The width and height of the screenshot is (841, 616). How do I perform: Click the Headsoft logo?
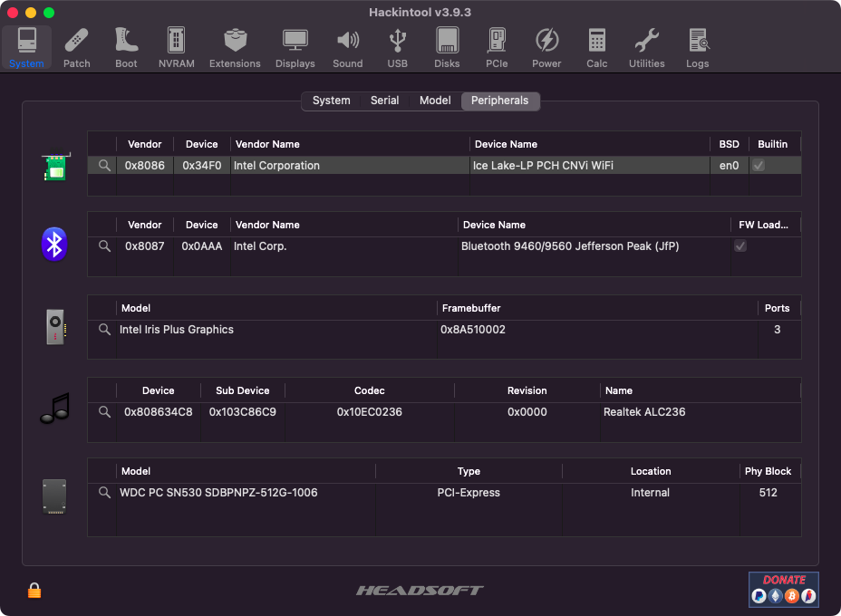point(420,591)
